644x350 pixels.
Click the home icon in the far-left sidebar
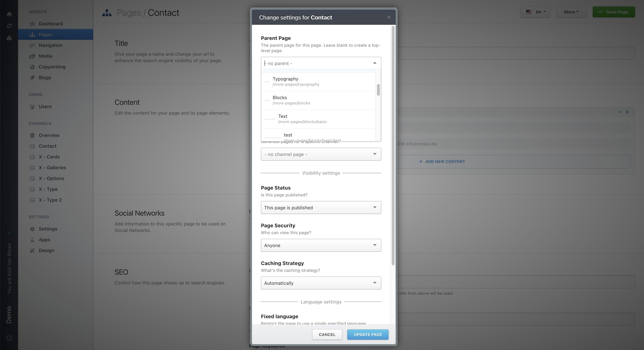[9, 14]
